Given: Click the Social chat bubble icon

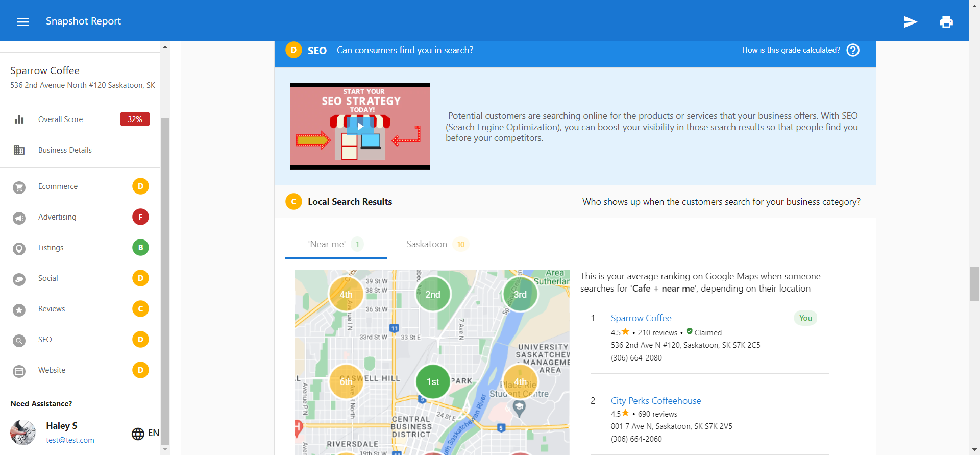Looking at the screenshot, I should pos(19,279).
